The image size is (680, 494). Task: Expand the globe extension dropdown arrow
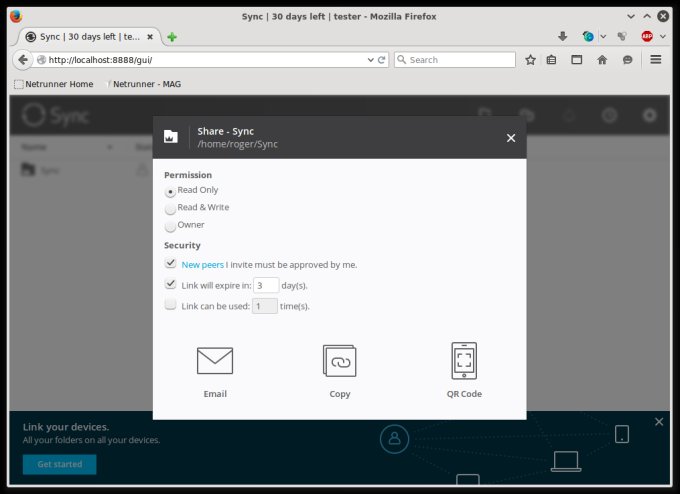click(603, 36)
